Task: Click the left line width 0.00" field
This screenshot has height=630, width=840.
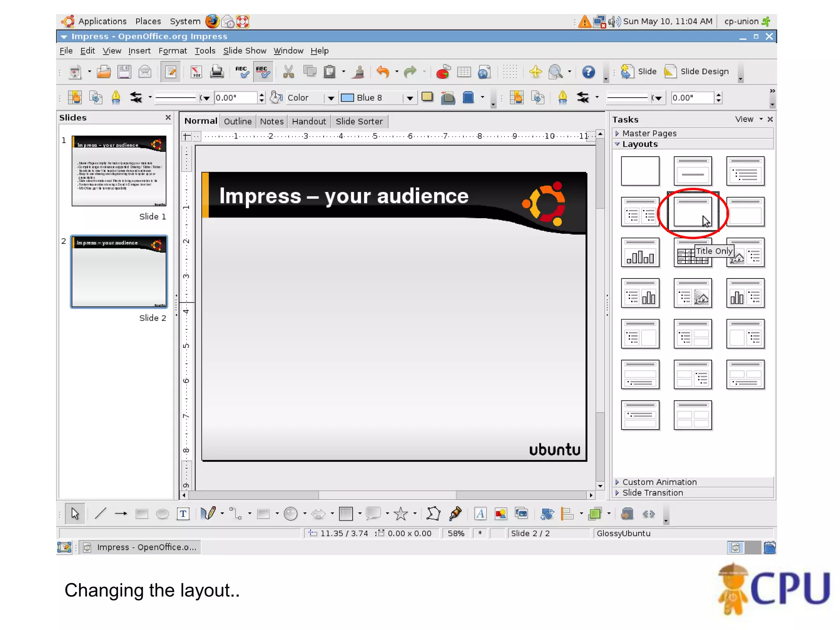Action: tap(236, 98)
